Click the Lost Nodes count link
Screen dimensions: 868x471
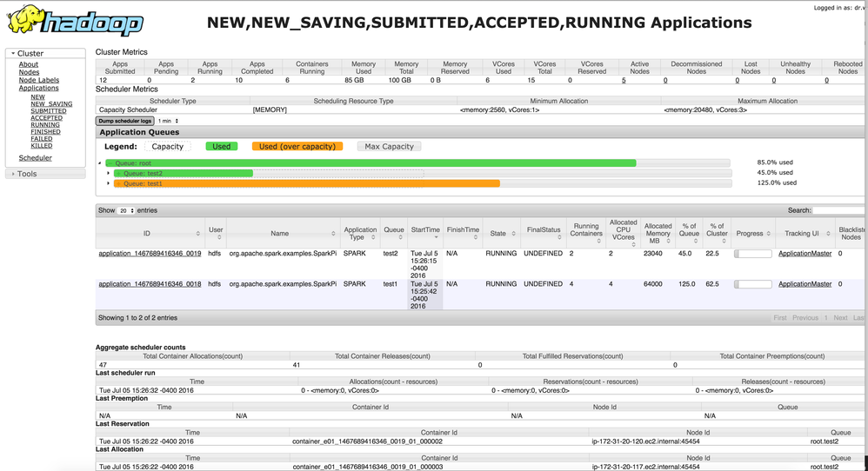(738, 80)
